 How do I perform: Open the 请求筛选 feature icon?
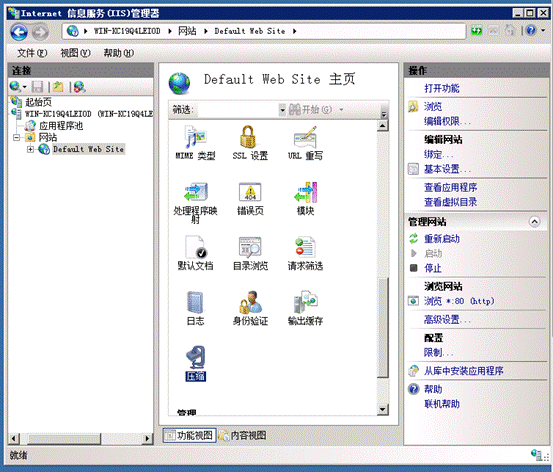click(305, 253)
